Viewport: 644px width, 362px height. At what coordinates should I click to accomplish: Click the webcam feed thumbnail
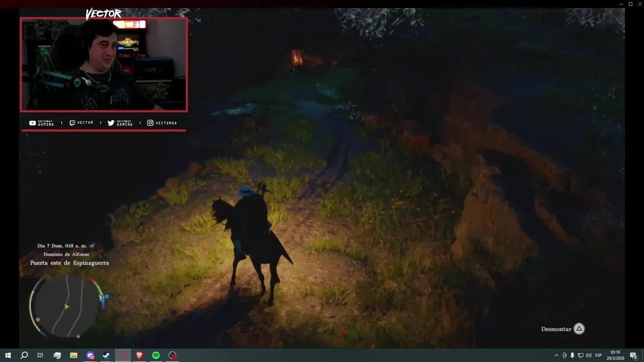click(x=104, y=64)
